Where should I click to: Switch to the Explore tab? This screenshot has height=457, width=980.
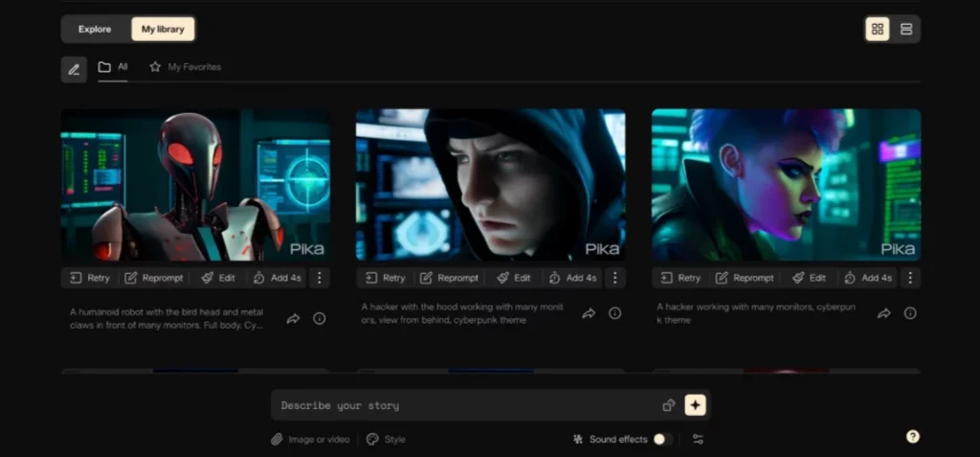coord(95,30)
